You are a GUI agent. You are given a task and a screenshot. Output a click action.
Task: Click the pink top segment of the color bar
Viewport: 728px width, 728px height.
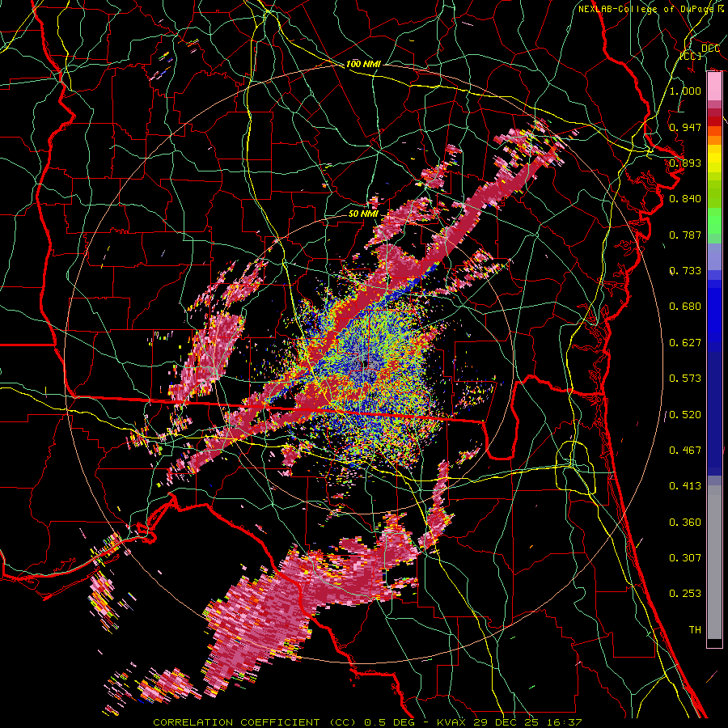(x=714, y=87)
